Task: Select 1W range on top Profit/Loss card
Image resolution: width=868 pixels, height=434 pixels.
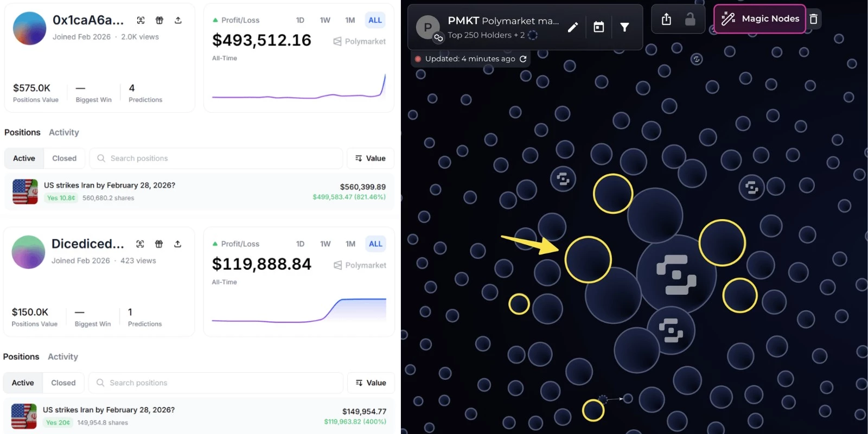Action: [325, 20]
